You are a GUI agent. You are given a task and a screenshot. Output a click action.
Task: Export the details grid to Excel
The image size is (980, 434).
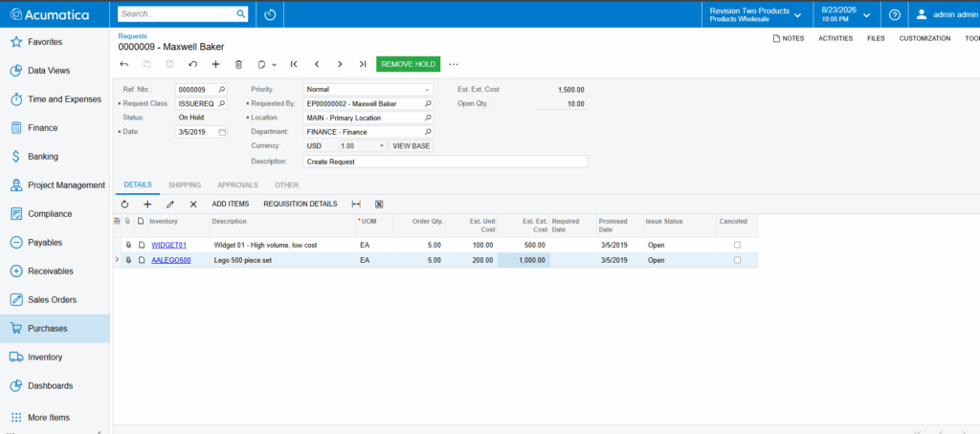(x=379, y=205)
